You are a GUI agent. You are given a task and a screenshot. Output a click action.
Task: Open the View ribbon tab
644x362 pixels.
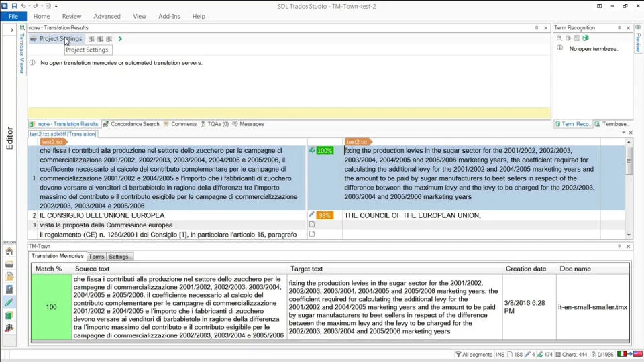[140, 16]
